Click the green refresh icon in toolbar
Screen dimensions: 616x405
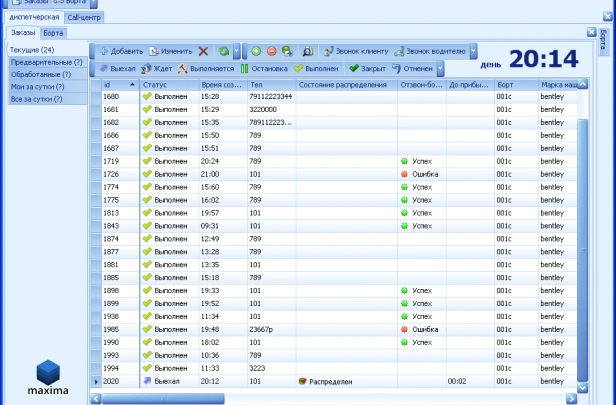coord(224,50)
